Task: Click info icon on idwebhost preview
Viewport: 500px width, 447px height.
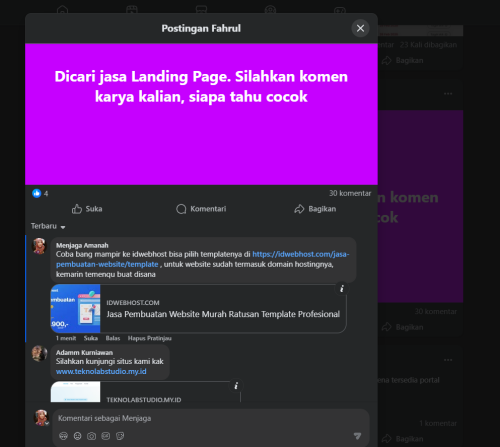Action: pos(342,289)
